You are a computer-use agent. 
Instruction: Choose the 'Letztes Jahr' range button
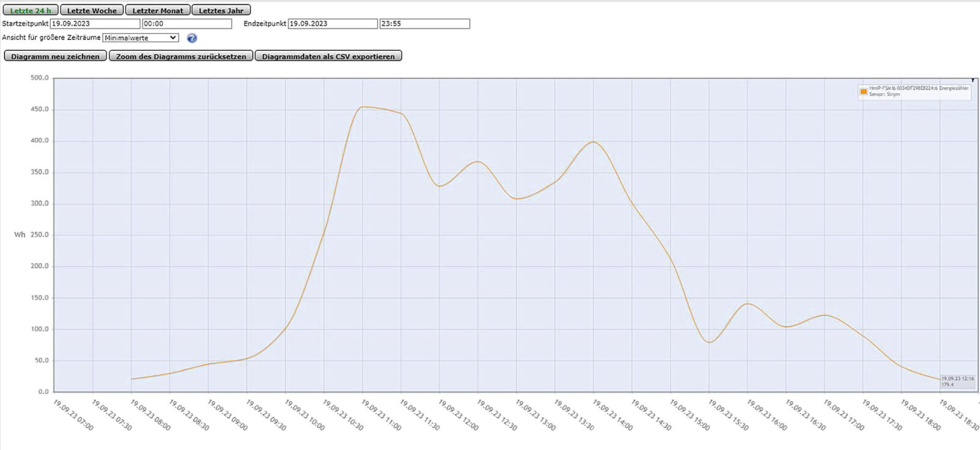pos(221,10)
